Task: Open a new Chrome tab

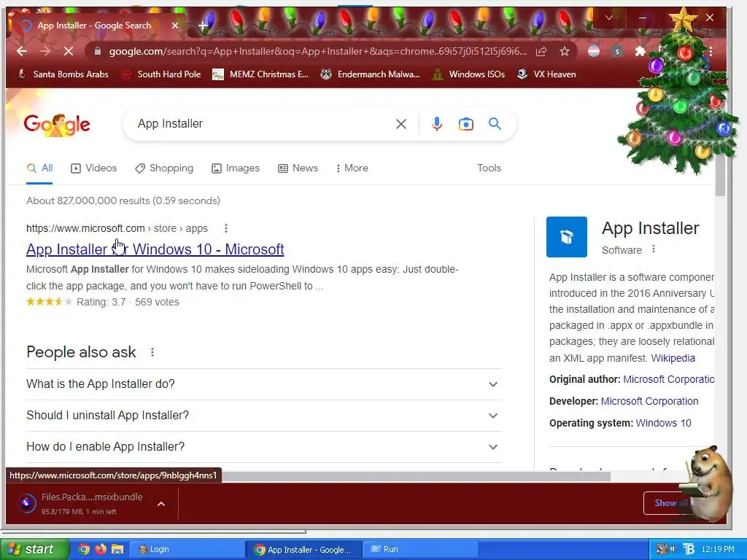Action: 203,26
